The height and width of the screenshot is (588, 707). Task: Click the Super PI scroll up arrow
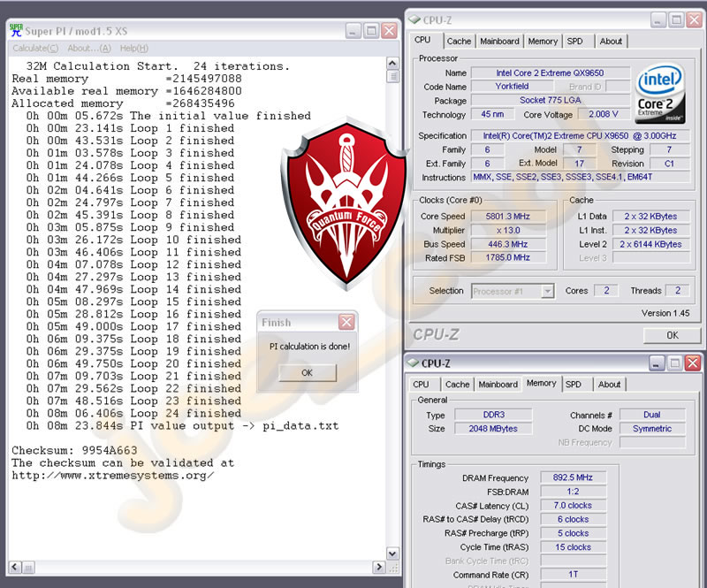coord(392,63)
